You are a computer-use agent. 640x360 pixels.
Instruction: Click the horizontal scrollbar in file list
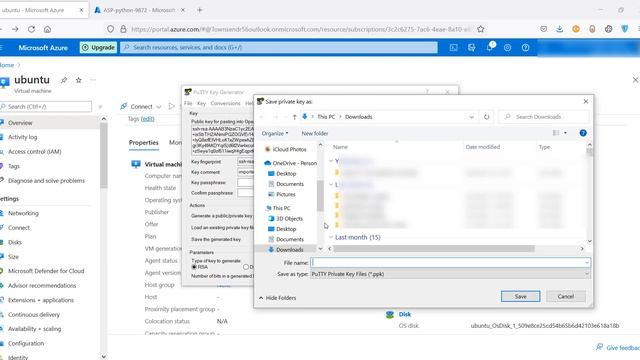pyautogui.click(x=433, y=249)
